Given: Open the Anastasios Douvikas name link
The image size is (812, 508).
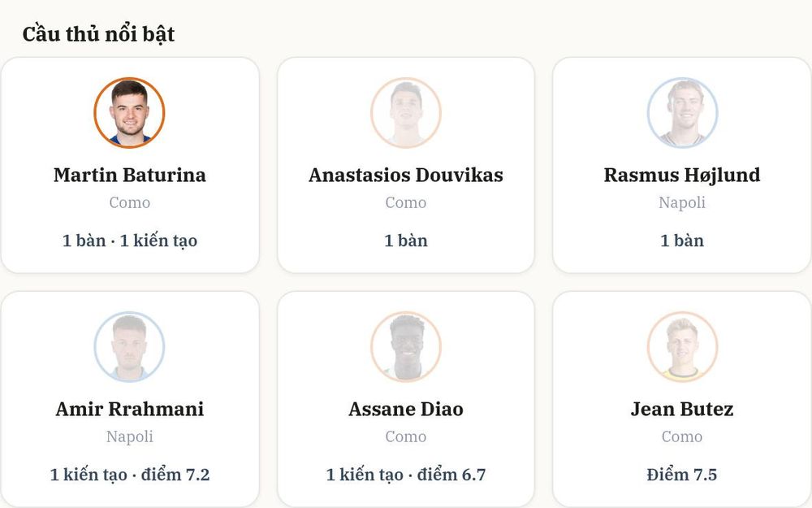Looking at the screenshot, I should click(406, 176).
